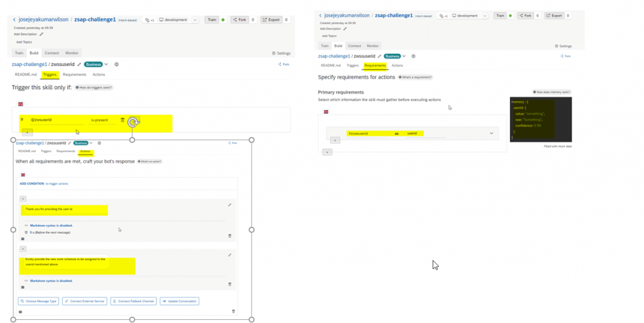The width and height of the screenshot is (644, 323).
Task: Edit 'Thank you for providing' message with pencil icon
Action: pos(230,205)
